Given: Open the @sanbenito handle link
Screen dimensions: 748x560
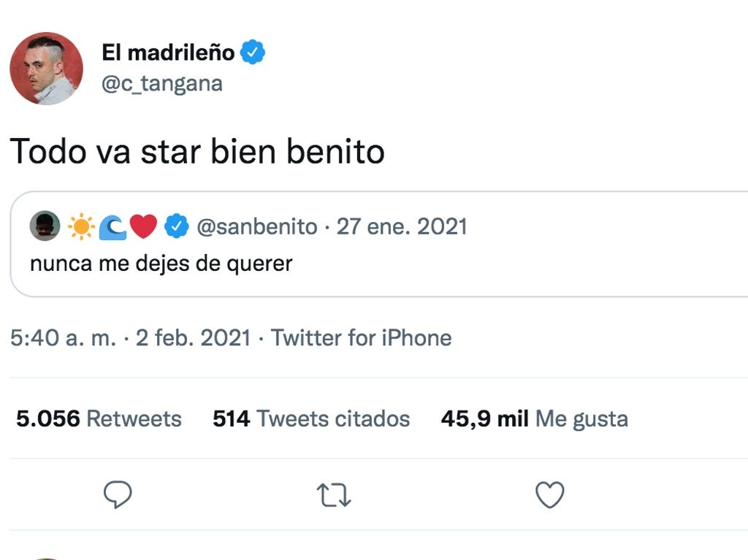Looking at the screenshot, I should pos(256,226).
